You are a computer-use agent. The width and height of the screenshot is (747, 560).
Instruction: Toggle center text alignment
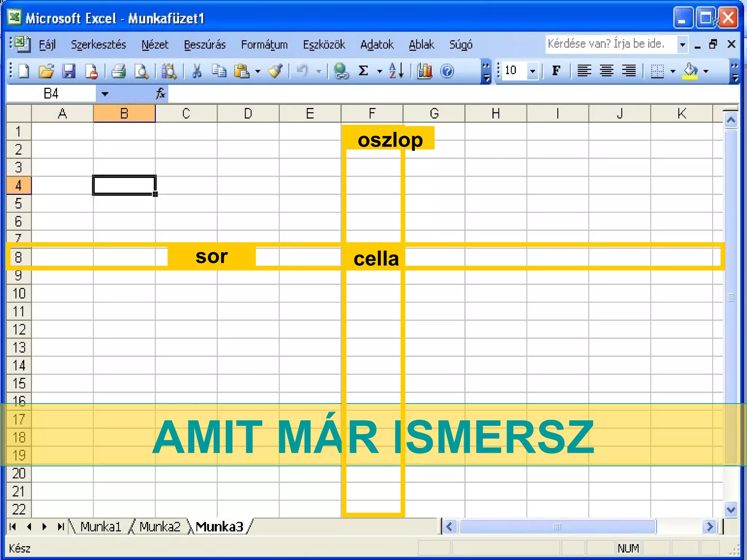607,70
